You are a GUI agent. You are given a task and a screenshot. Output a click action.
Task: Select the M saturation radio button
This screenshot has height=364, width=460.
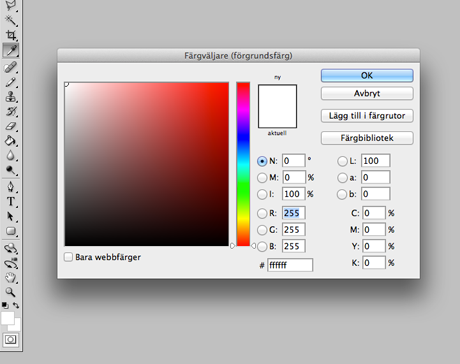(x=262, y=178)
